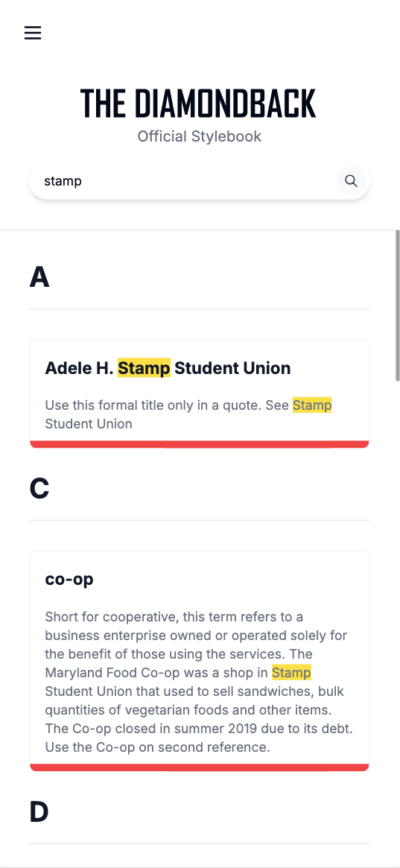
Task: Click the vertical scrollbar thumb
Action: pos(397,305)
